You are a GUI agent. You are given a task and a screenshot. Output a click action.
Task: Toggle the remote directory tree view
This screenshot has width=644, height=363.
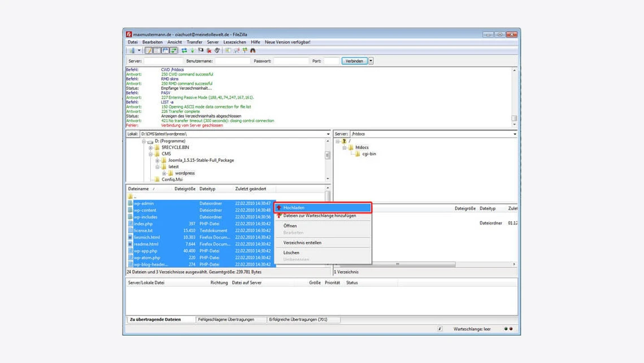click(163, 50)
